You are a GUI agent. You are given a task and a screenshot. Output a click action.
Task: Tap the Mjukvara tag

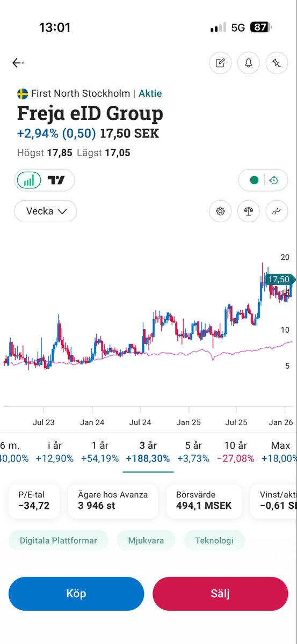[x=146, y=540]
